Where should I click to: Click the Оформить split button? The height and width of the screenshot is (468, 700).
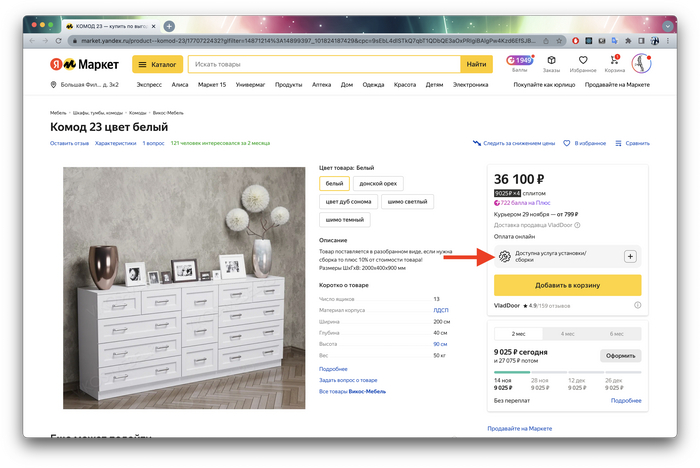pos(620,356)
